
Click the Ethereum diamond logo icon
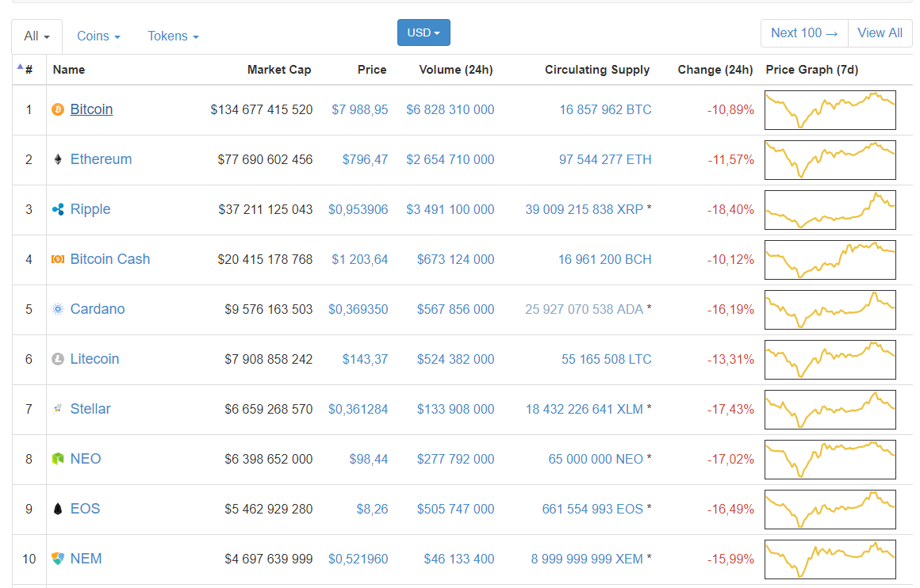click(x=57, y=159)
